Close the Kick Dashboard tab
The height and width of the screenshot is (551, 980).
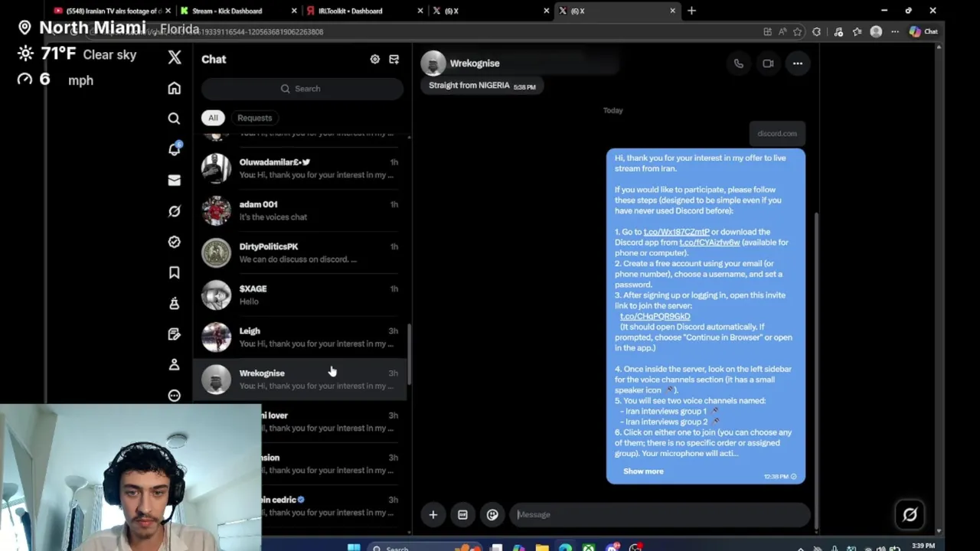click(x=295, y=11)
